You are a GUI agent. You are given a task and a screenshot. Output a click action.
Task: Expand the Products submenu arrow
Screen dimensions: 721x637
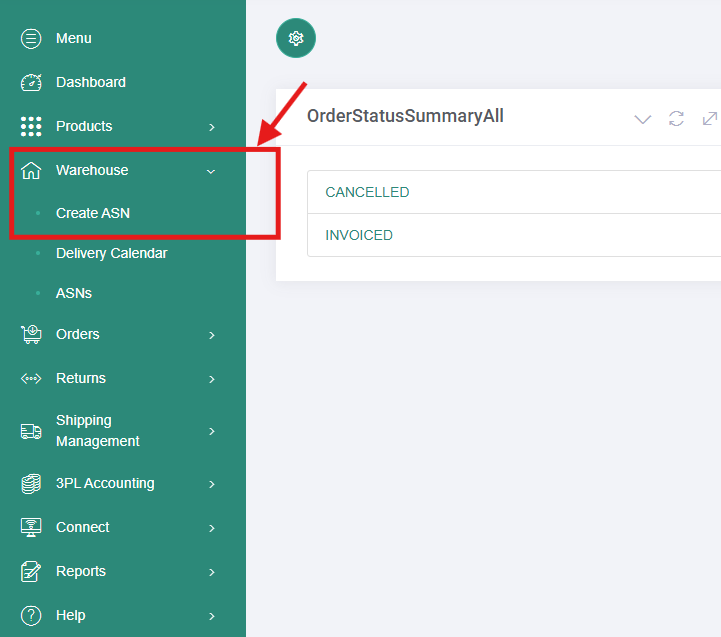pyautogui.click(x=211, y=127)
